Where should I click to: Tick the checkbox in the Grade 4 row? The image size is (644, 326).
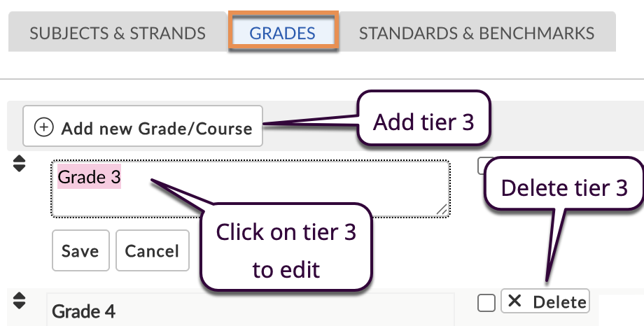pyautogui.click(x=486, y=303)
